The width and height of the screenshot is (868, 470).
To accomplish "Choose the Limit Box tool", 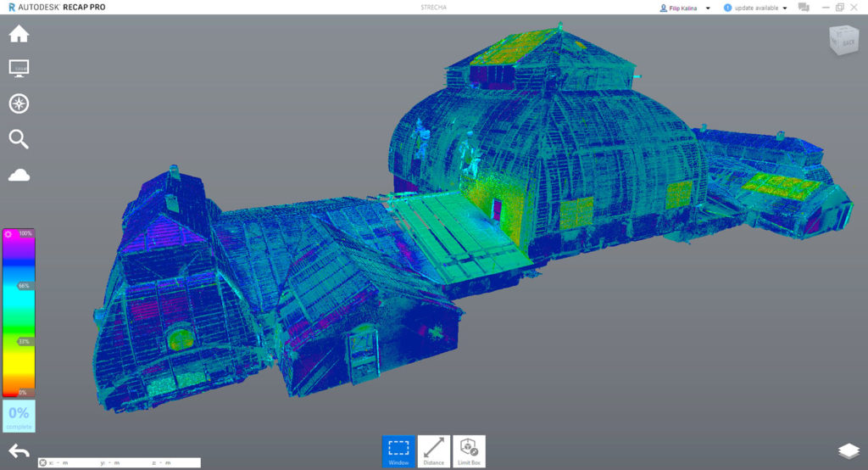I will [x=469, y=450].
